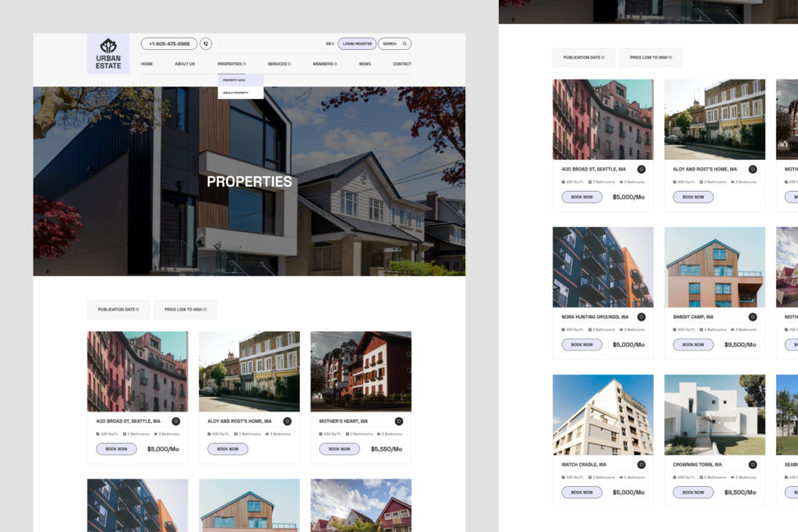
Task: Click the "$9,500/Mo" price on Bandit Camp
Action: point(740,345)
